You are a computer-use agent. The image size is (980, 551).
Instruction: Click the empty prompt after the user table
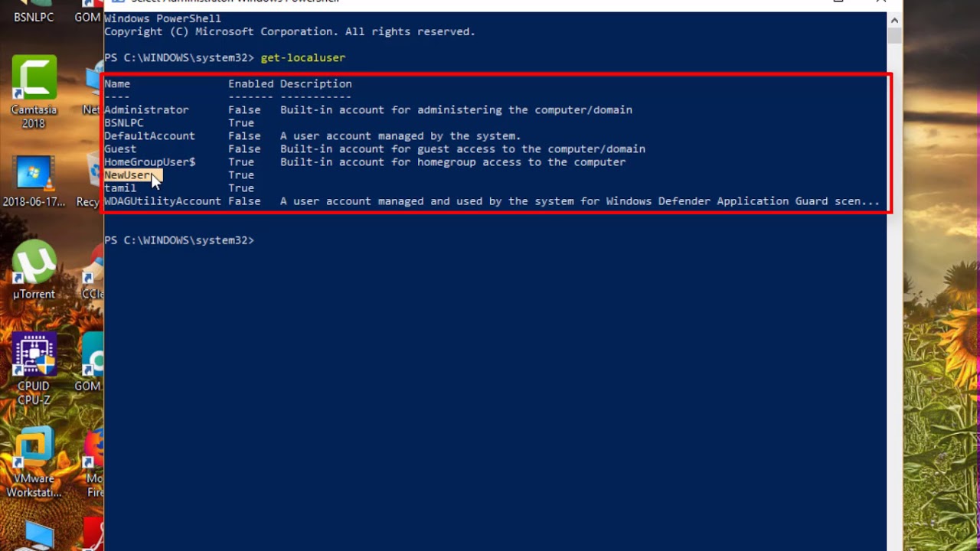pos(179,240)
